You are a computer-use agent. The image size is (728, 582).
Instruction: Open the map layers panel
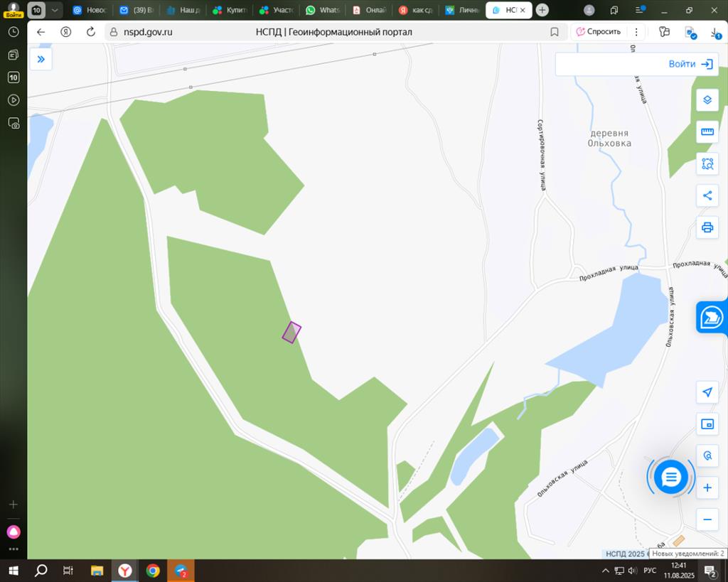tap(707, 99)
